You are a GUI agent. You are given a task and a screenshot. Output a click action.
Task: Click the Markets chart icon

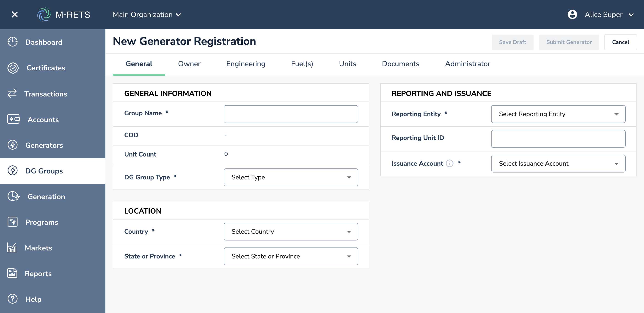(12, 247)
